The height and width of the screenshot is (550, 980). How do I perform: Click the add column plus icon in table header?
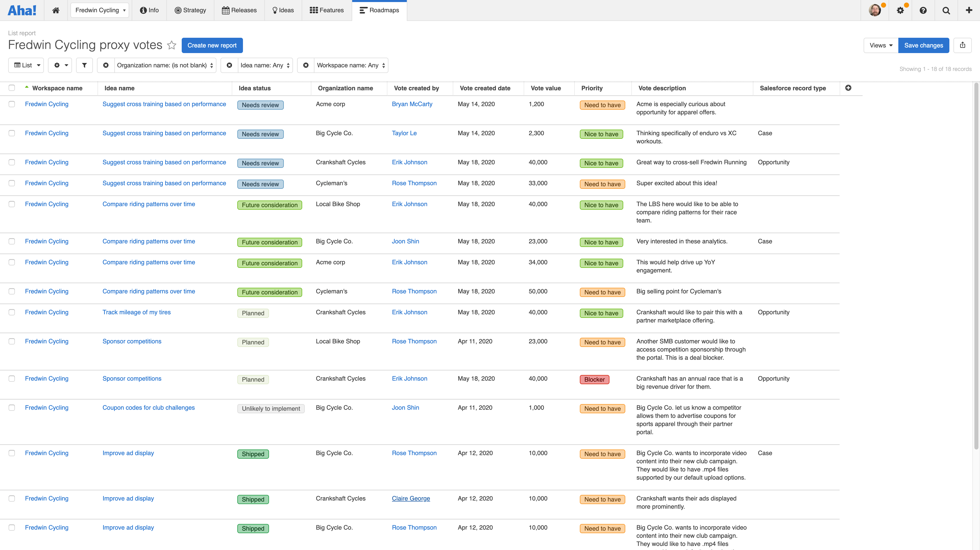pyautogui.click(x=848, y=88)
